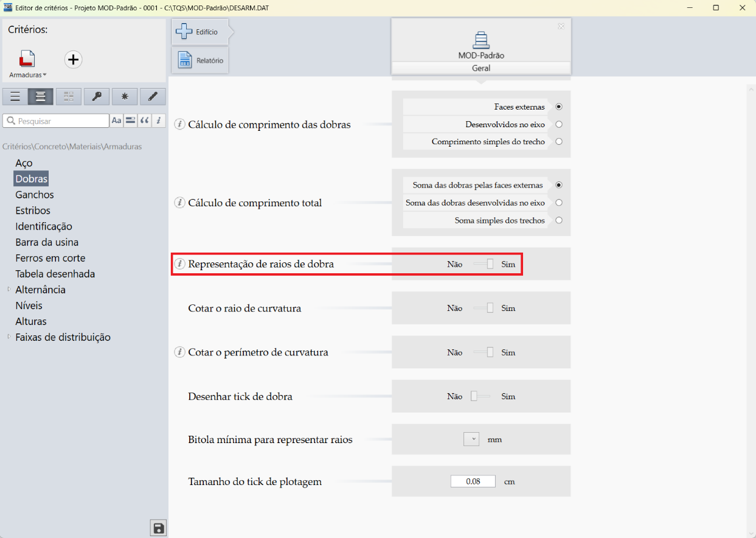The width and height of the screenshot is (756, 538).
Task: Select Soma das dobras desenvolvidas no eixo
Action: click(x=559, y=203)
